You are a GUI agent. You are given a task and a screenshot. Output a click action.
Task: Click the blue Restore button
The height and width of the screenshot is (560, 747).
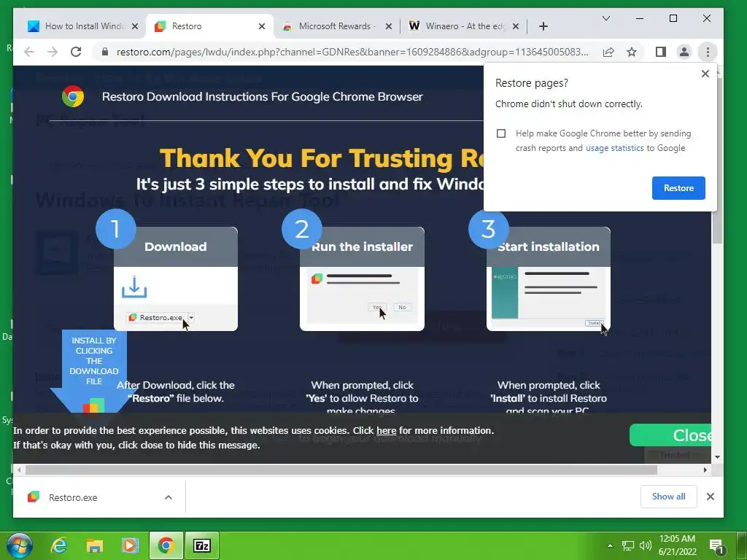click(678, 188)
